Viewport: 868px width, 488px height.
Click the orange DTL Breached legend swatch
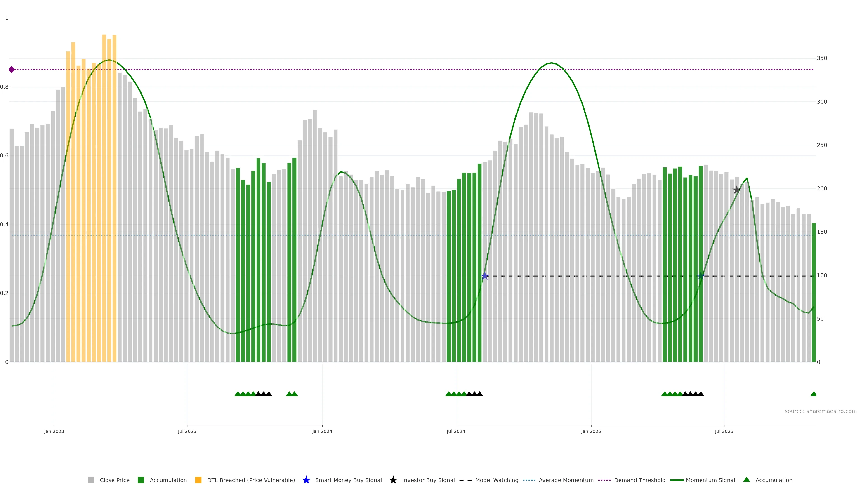tap(198, 480)
